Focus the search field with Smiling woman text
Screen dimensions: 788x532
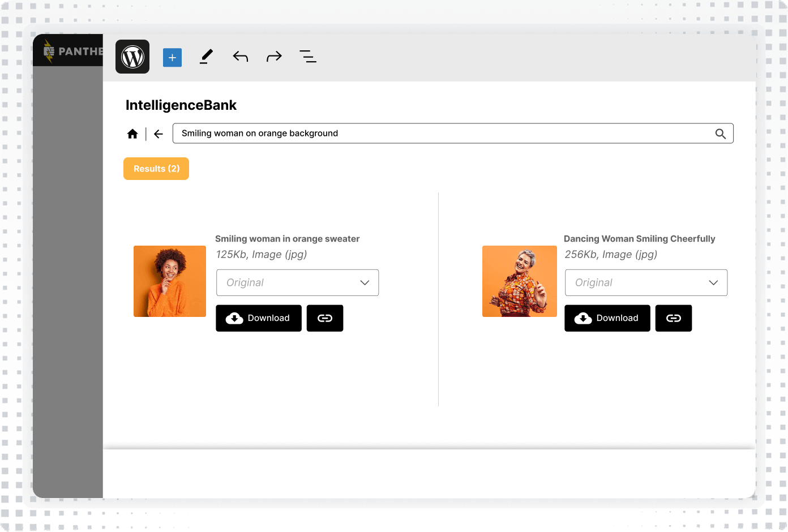click(453, 134)
